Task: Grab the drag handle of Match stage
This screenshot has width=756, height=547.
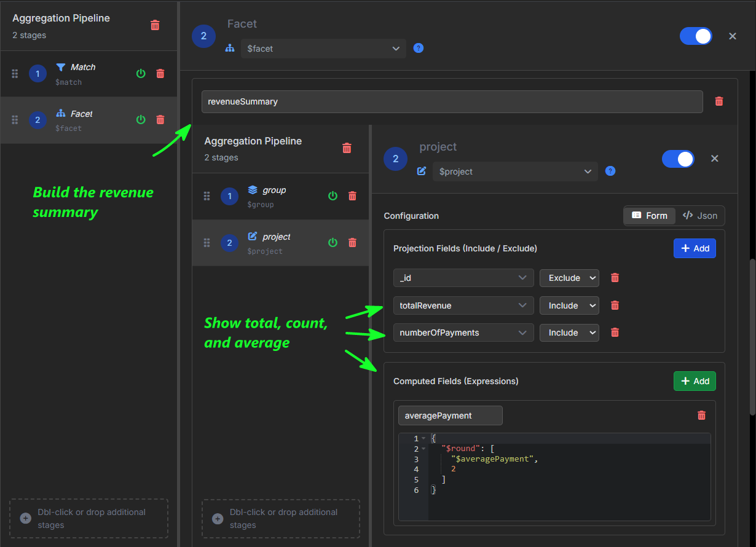Action: [x=15, y=74]
